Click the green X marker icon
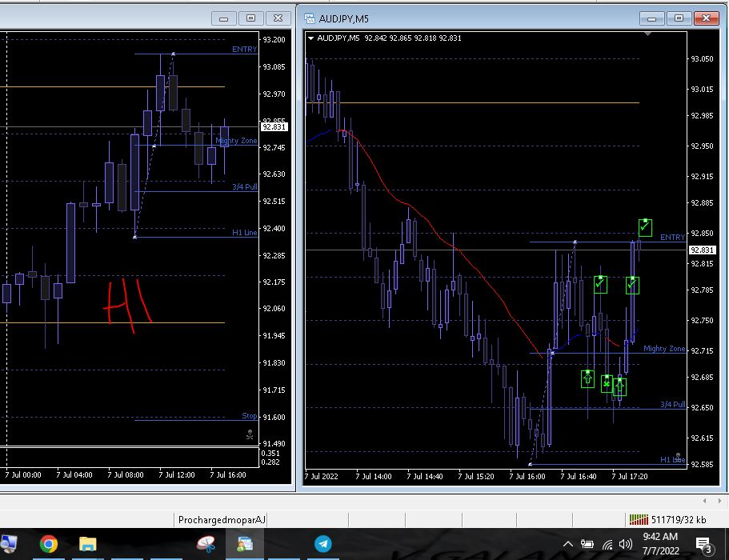729x560 pixels. pos(607,384)
